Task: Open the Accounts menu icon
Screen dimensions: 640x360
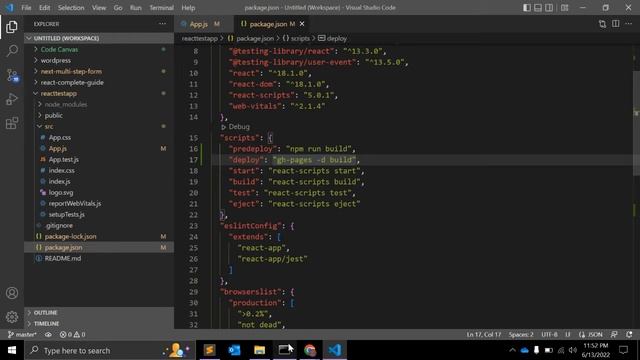Action: tap(12, 293)
